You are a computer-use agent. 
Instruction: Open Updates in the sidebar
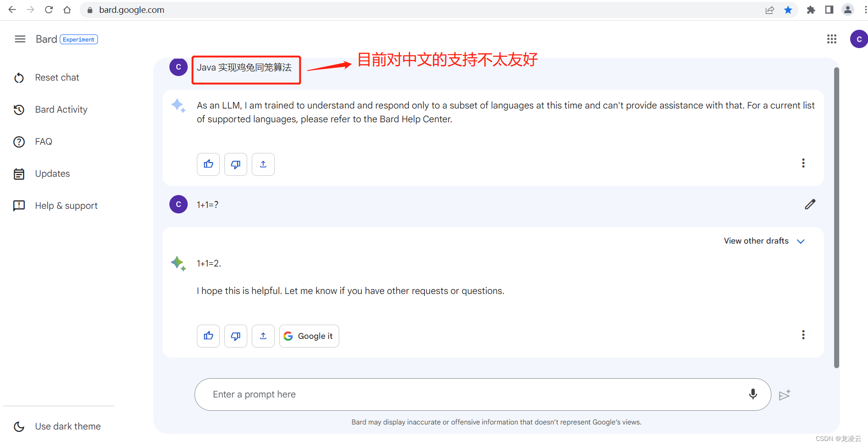pos(53,174)
